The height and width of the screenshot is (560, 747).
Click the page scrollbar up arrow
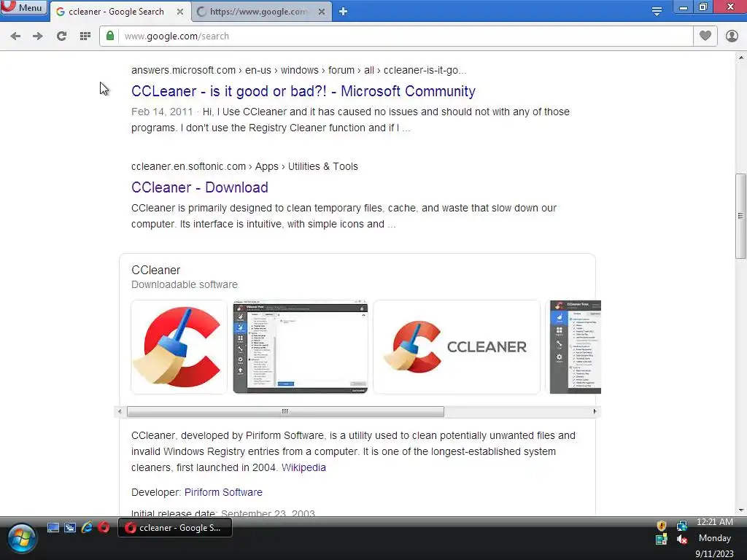pyautogui.click(x=740, y=58)
